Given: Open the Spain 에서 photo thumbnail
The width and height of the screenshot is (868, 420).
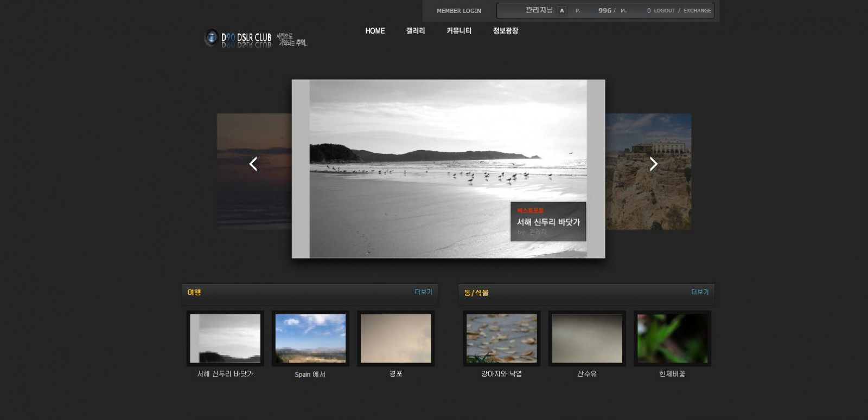Looking at the screenshot, I should 310,338.
